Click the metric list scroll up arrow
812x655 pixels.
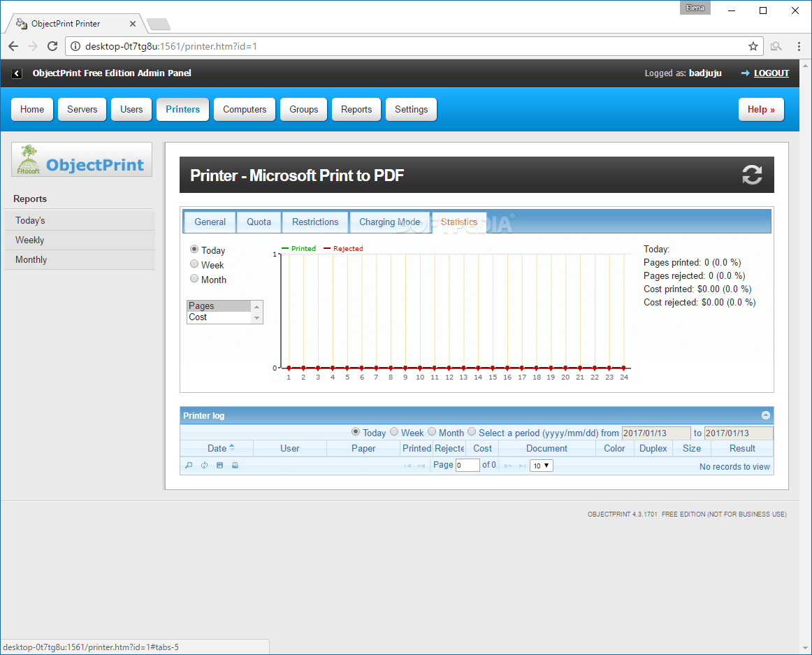257,307
